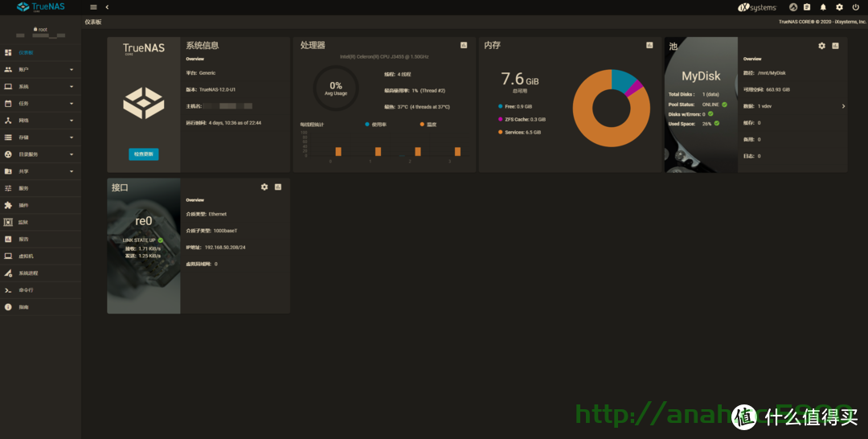Toggle the 温度 temperature chart legend
The width and height of the screenshot is (868, 439).
[428, 125]
